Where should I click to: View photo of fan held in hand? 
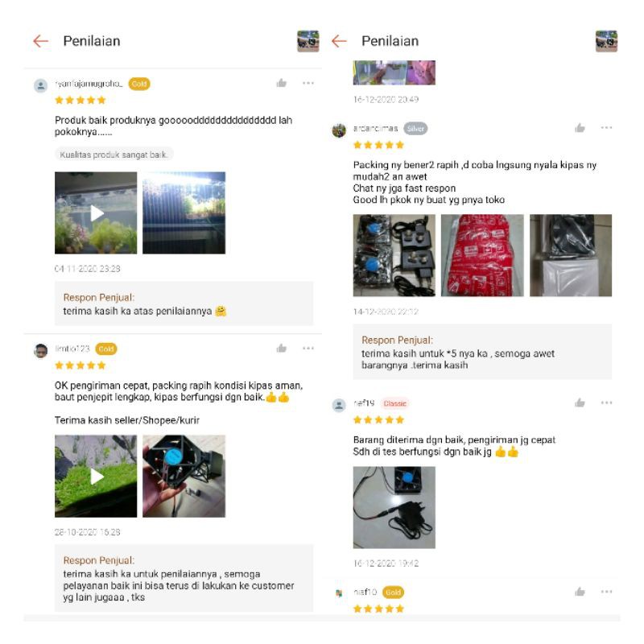click(184, 476)
